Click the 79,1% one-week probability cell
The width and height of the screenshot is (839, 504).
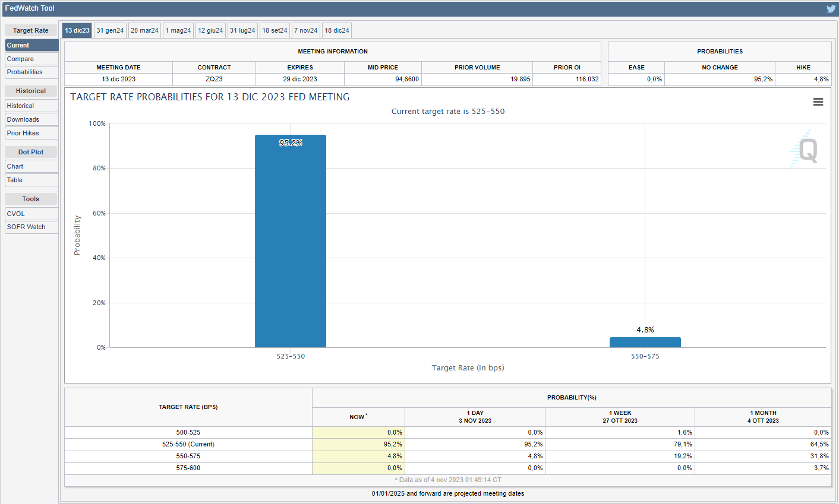coord(620,444)
